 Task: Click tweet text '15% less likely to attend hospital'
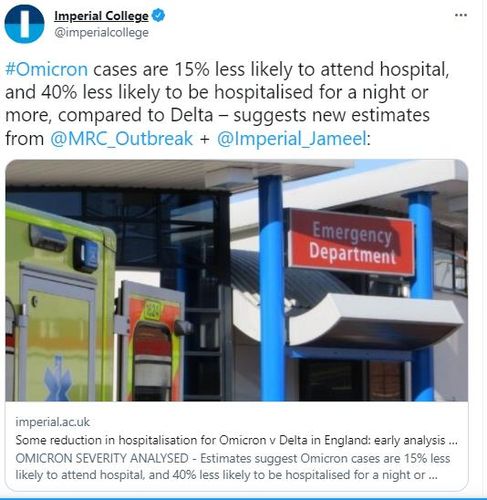point(310,69)
